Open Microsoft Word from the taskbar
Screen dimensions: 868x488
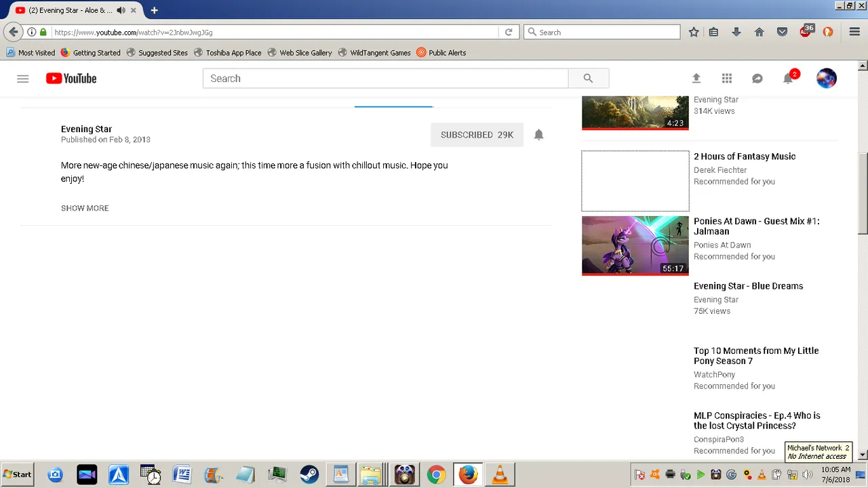tap(182, 474)
